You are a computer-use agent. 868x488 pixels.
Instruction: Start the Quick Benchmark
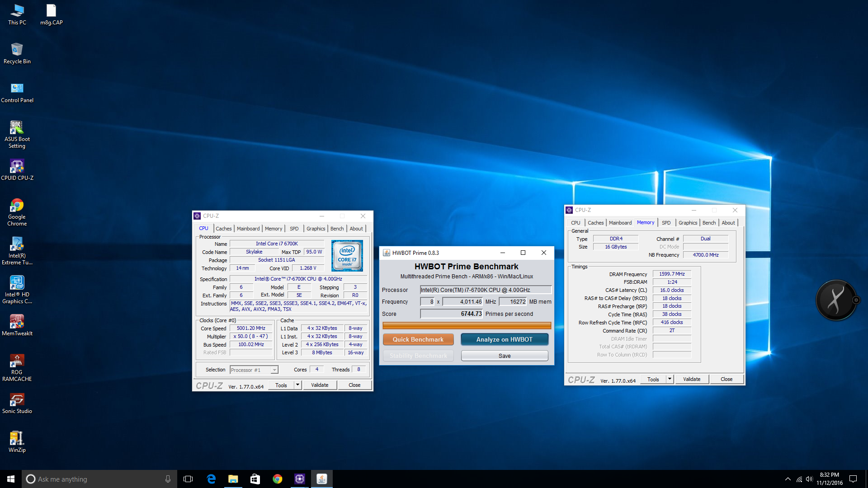pyautogui.click(x=418, y=339)
